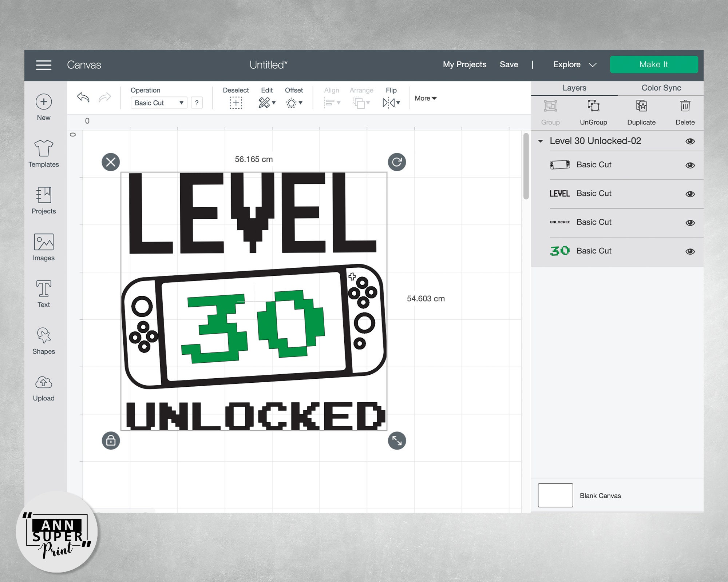This screenshot has width=728, height=582.
Task: Open My Projects from the top bar
Action: coord(464,64)
